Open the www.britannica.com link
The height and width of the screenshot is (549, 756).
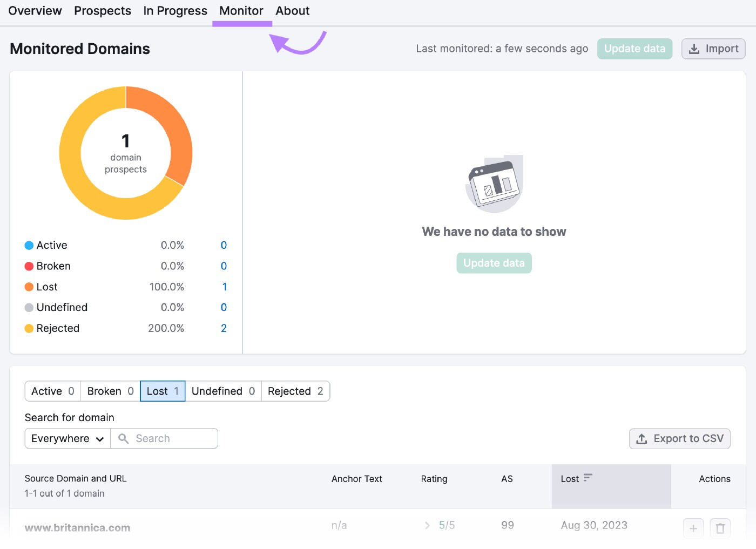(77, 527)
